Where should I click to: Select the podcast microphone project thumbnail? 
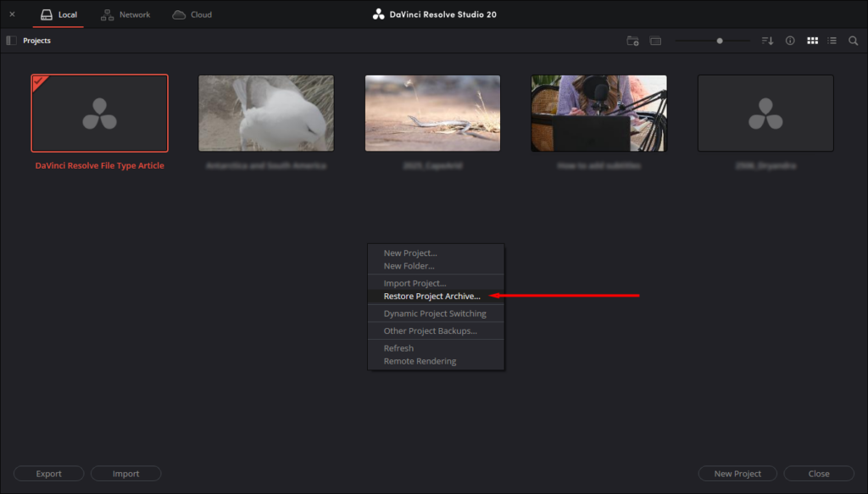click(599, 114)
